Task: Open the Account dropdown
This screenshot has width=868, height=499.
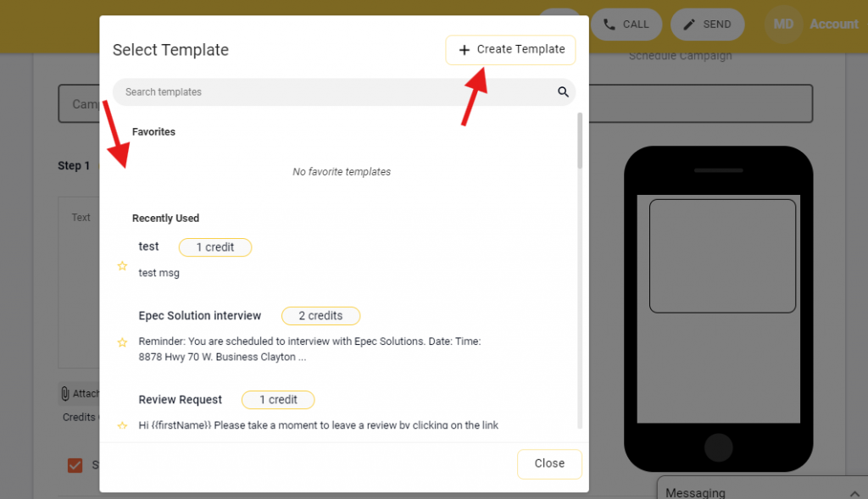Action: pyautogui.click(x=834, y=24)
